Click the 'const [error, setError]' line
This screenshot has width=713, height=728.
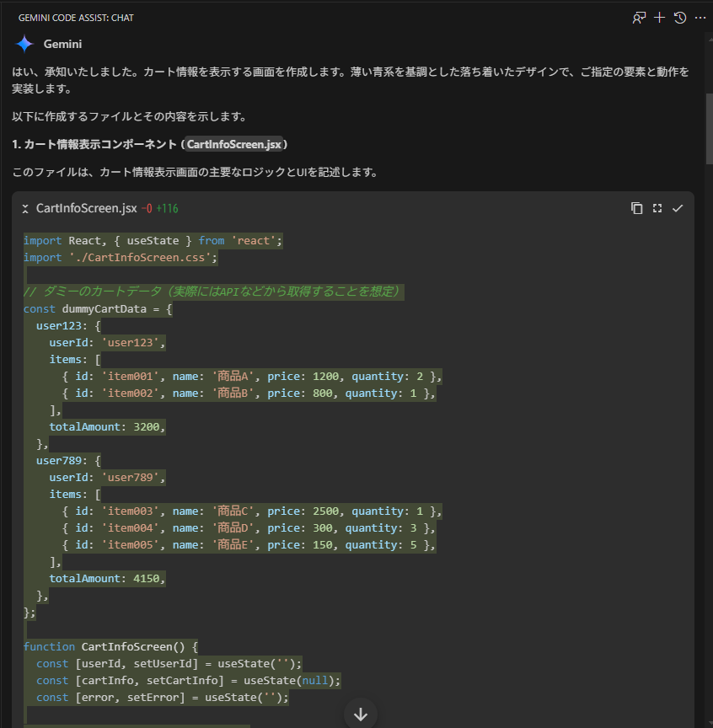click(x=163, y=698)
